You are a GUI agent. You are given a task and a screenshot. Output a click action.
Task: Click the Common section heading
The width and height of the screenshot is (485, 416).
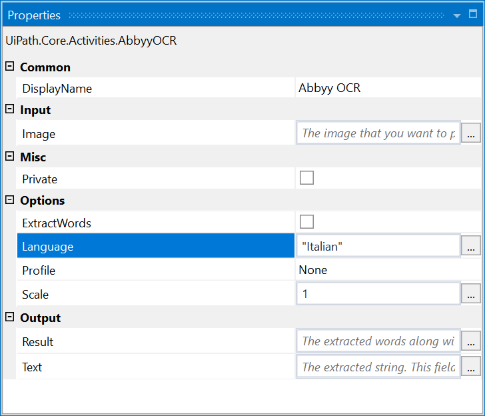[x=45, y=67]
